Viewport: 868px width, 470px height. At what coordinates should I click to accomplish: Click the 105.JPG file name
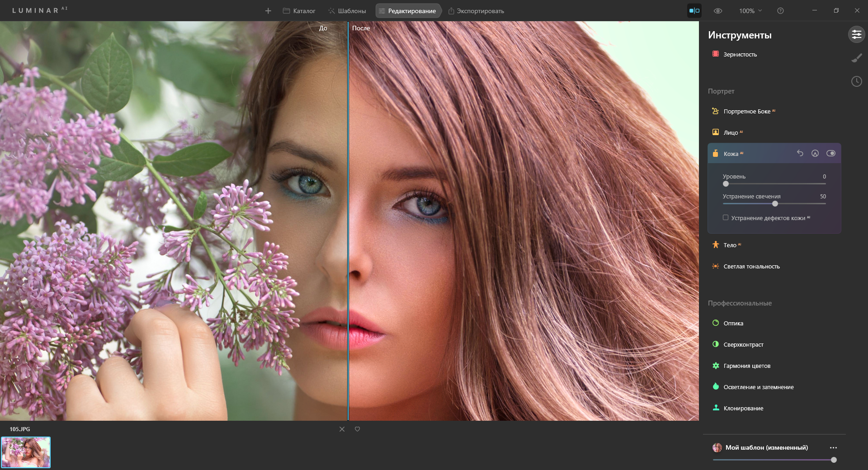pos(20,429)
